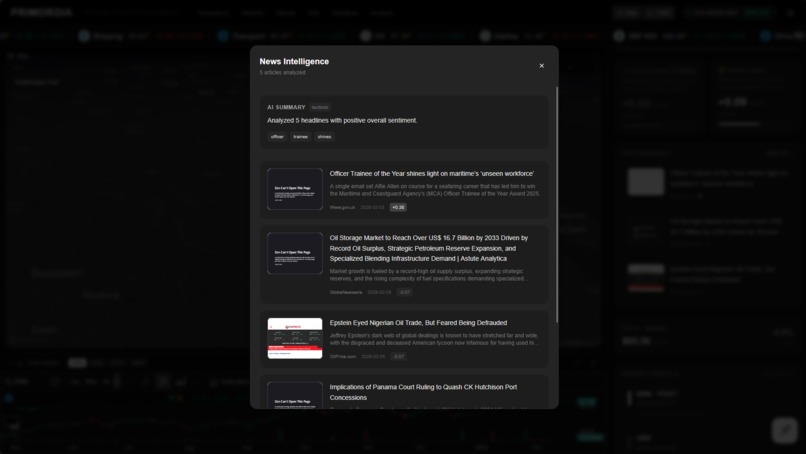Click the badge next to AI SUMMARY
Image resolution: width=806 pixels, height=454 pixels.
click(320, 107)
